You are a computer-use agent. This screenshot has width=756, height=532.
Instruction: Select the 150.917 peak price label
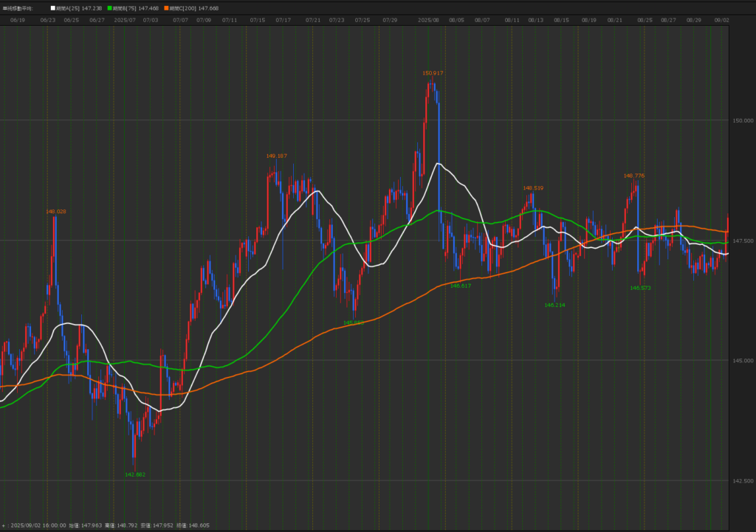point(433,73)
